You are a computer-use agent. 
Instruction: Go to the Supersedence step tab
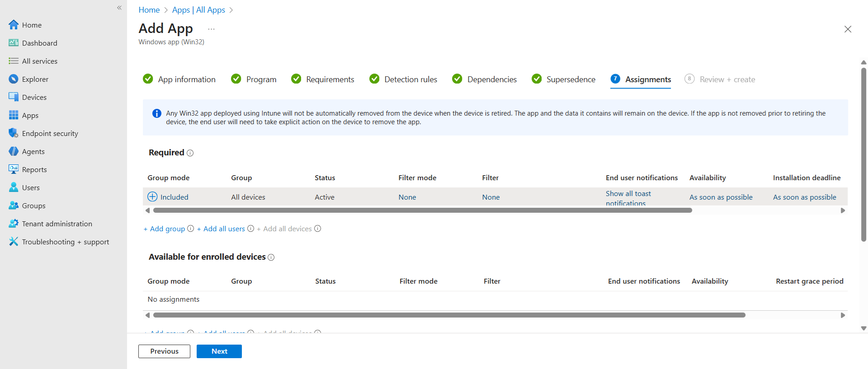coord(570,79)
